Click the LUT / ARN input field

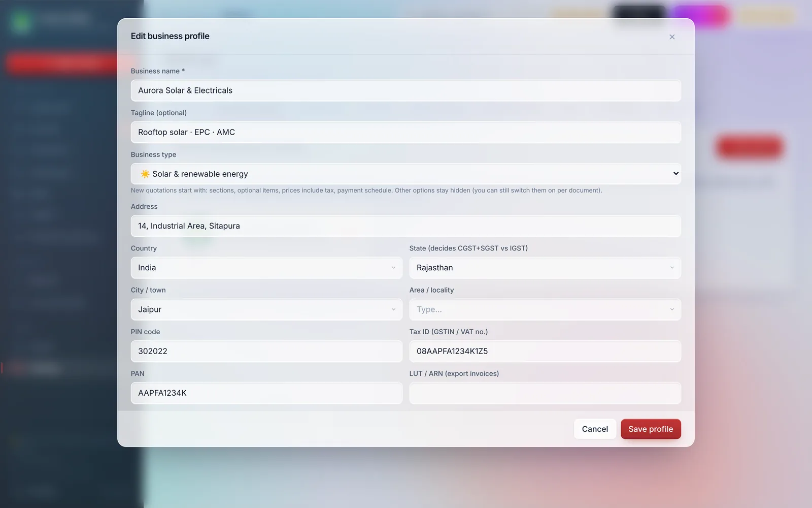[545, 393]
